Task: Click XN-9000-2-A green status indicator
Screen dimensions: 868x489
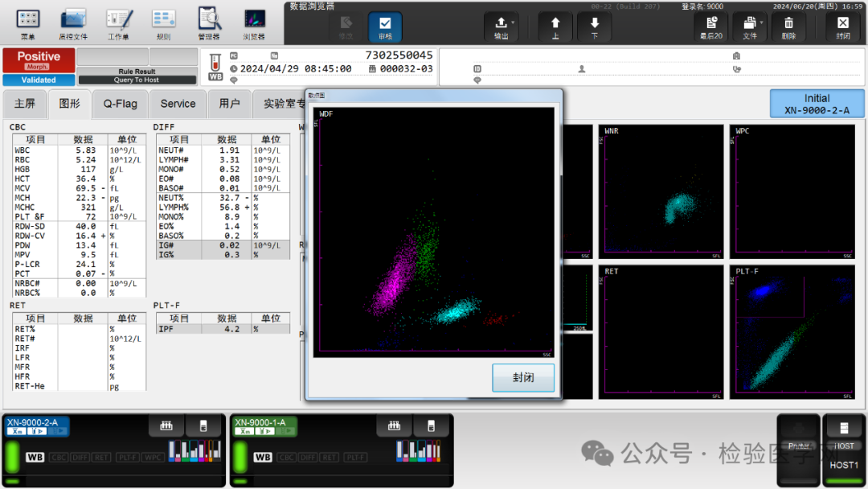Action: 11,458
